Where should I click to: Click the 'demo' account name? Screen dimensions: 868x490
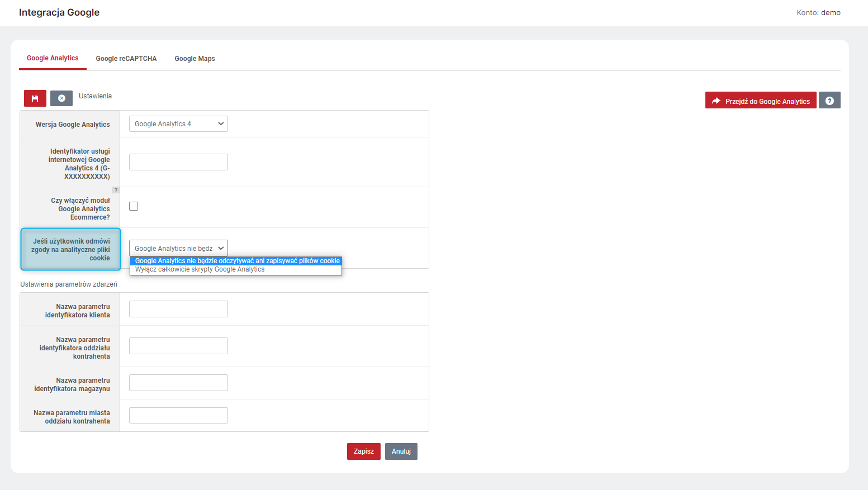point(831,13)
